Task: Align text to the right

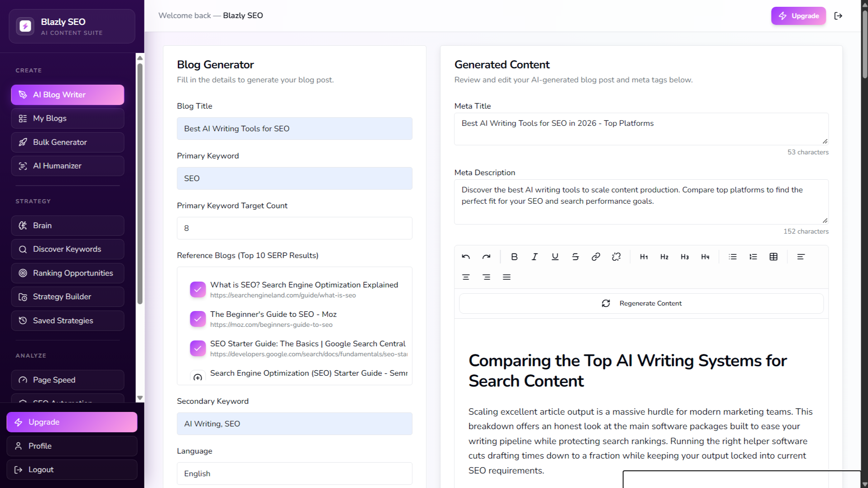Action: [x=486, y=277]
